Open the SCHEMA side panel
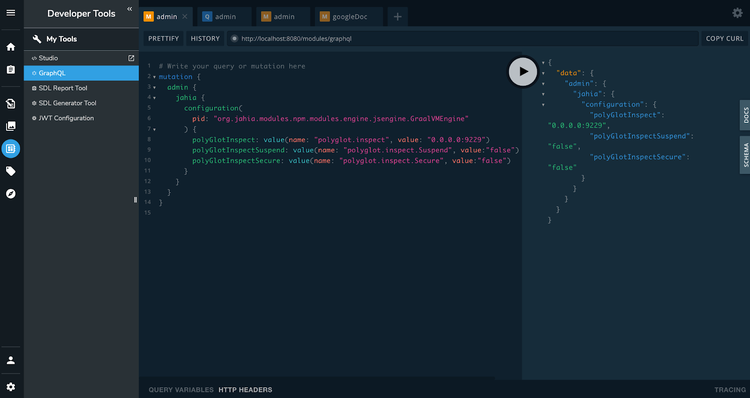The width and height of the screenshot is (750, 398). tap(745, 155)
